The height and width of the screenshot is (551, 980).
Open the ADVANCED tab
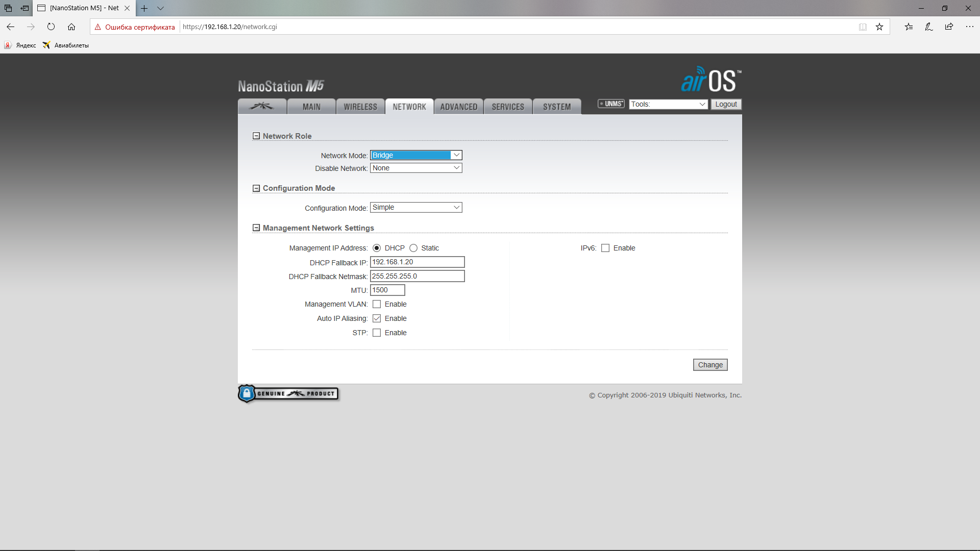click(x=459, y=107)
